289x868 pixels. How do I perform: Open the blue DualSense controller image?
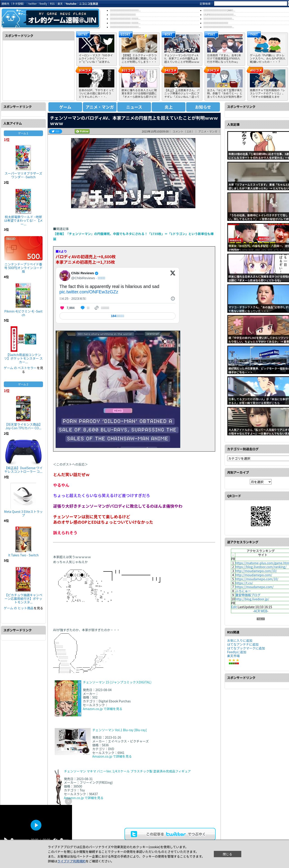23,452
